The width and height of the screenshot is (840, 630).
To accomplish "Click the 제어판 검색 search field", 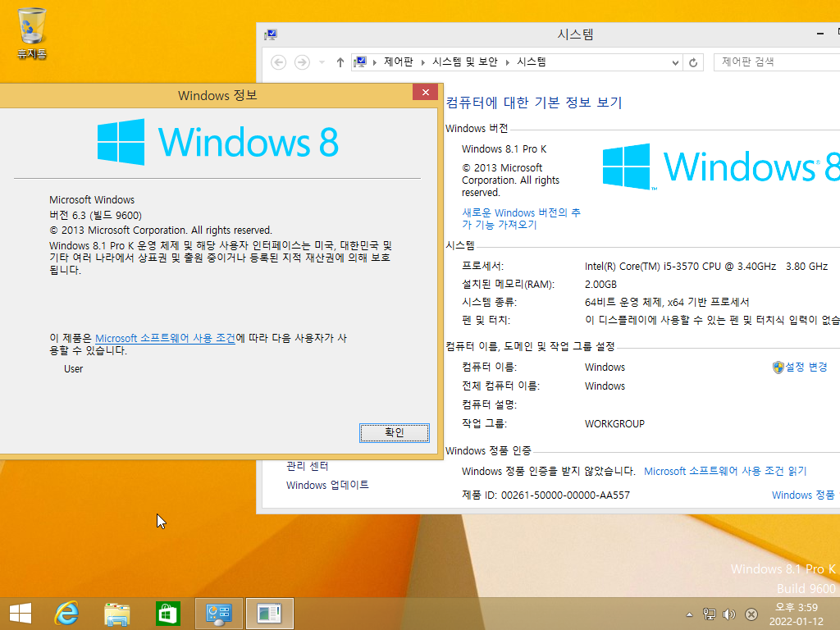I will tap(777, 62).
